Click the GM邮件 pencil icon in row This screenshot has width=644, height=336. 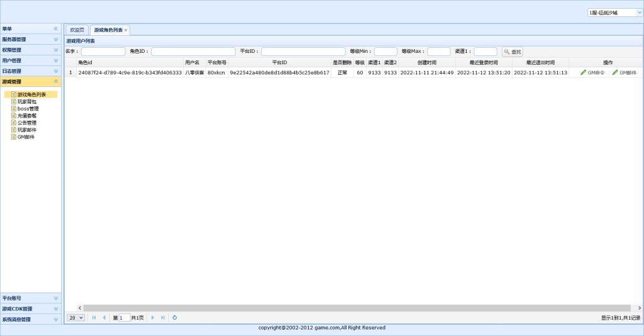615,72
